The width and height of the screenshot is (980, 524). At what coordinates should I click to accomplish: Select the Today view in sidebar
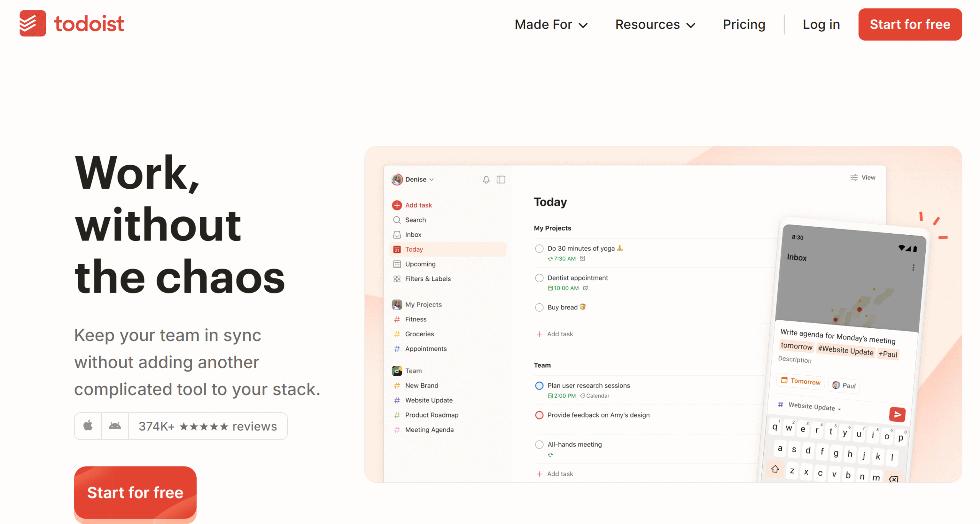pyautogui.click(x=448, y=249)
